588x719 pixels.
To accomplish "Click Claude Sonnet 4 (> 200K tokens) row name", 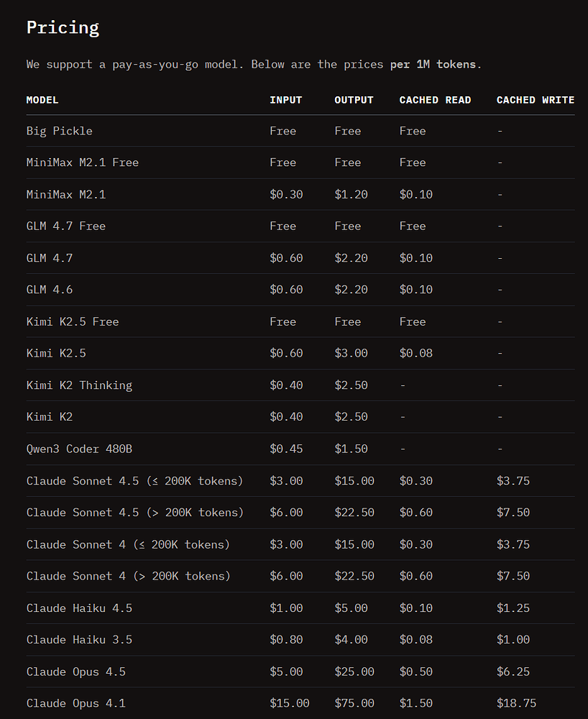I will 128,577.
